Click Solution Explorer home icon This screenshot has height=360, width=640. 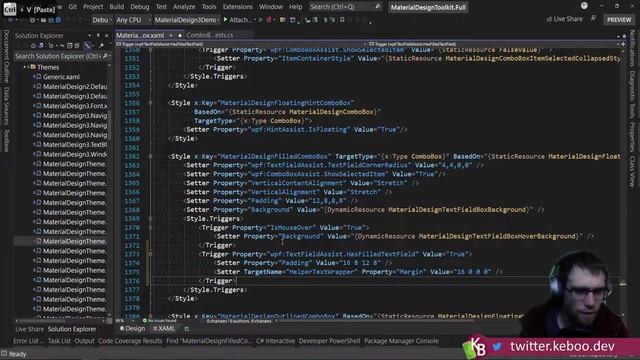point(33,45)
